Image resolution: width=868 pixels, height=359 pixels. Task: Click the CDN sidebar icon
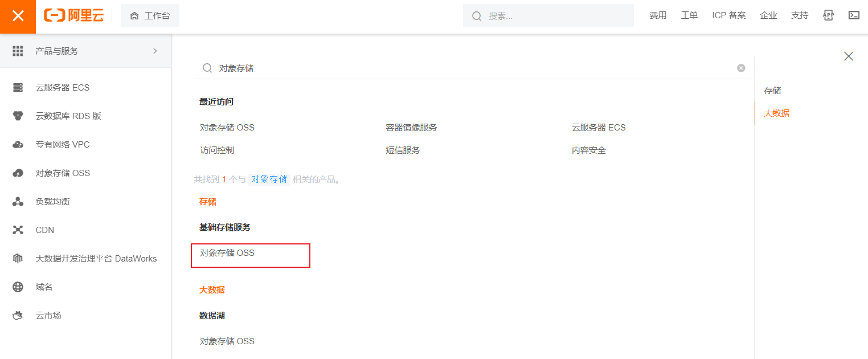click(x=18, y=230)
